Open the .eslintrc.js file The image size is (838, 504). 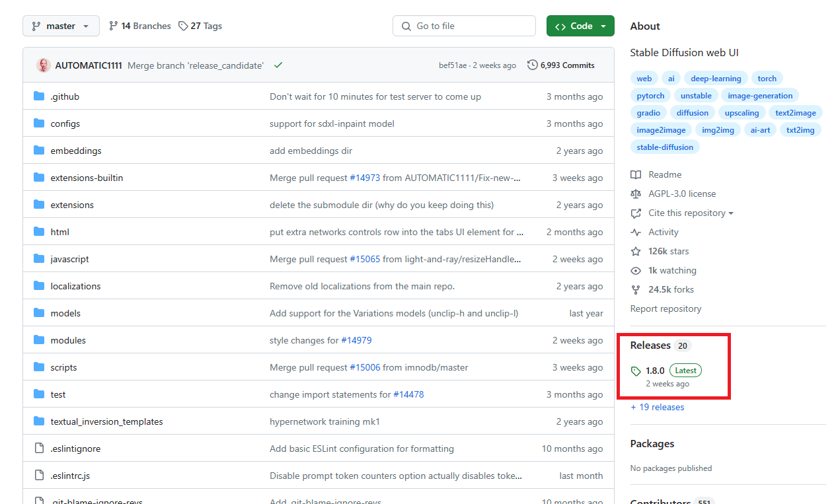pos(70,476)
